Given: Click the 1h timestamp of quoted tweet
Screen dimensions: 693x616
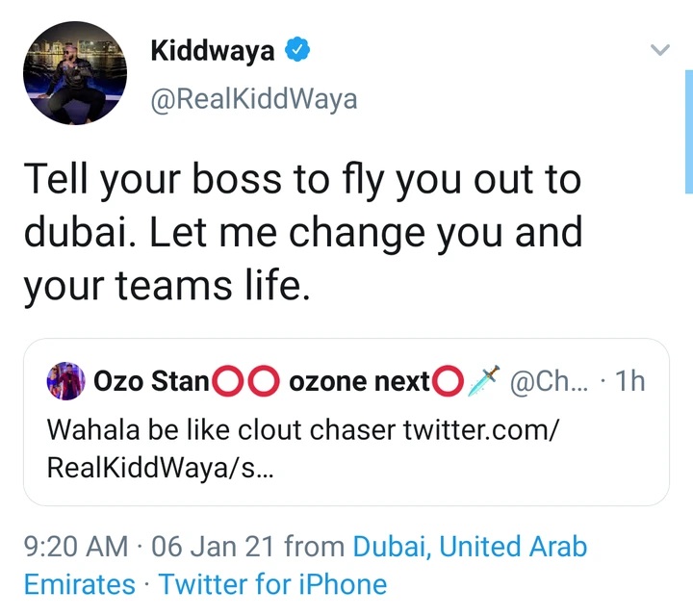Looking at the screenshot, I should [x=629, y=382].
